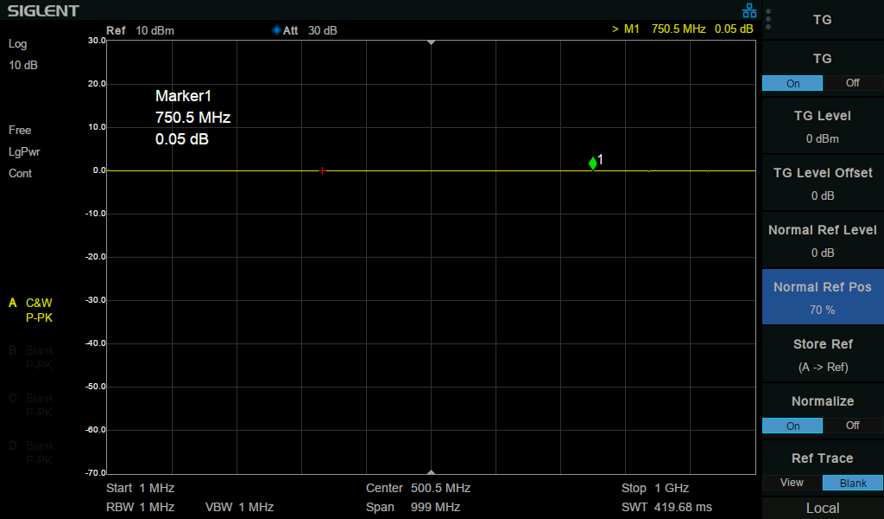Click the top center triangle marker of graph
Image resolution: width=884 pixels, height=519 pixels.
click(431, 43)
